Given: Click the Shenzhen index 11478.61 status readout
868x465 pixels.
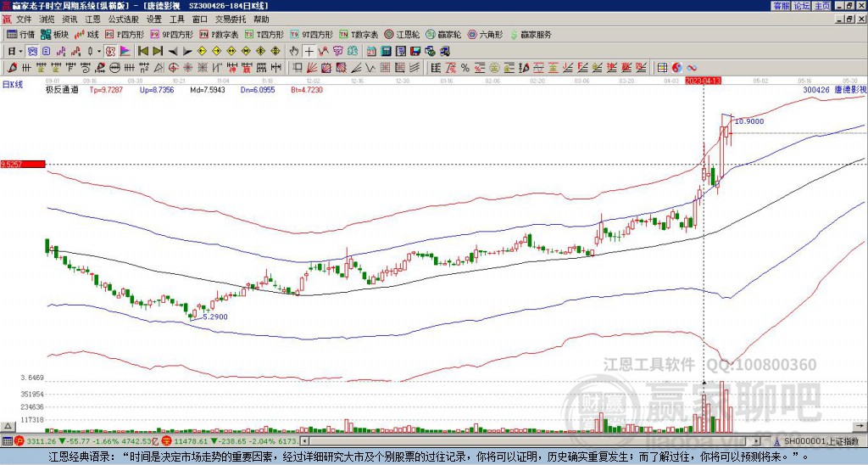Looking at the screenshot, I should [x=192, y=441].
